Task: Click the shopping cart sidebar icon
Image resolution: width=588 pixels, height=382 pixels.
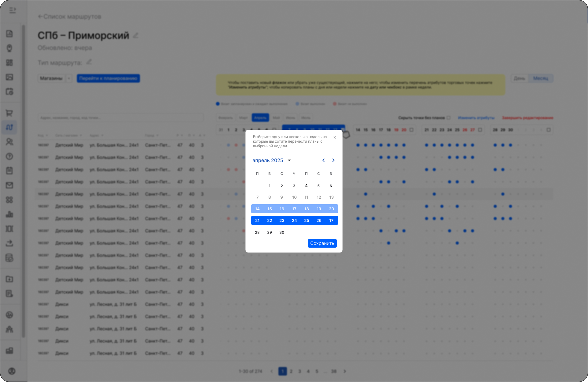Action: (9, 113)
